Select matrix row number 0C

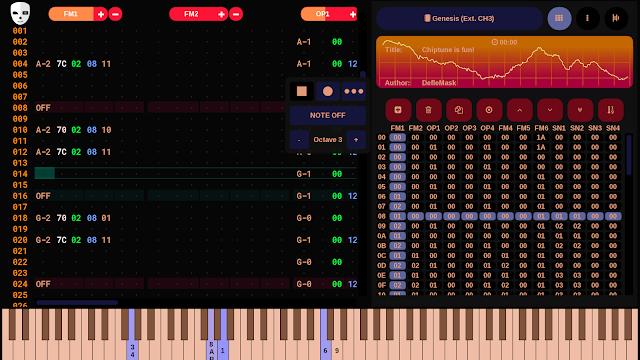(x=382, y=256)
